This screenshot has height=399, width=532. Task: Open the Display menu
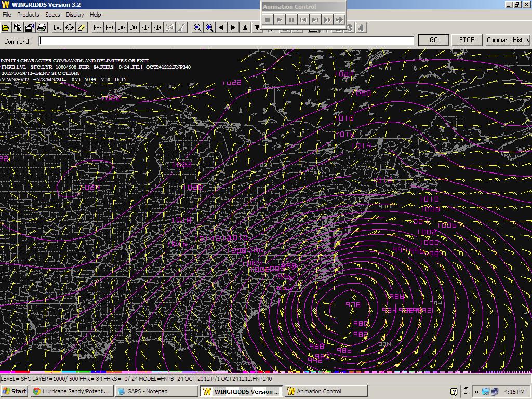(x=75, y=15)
